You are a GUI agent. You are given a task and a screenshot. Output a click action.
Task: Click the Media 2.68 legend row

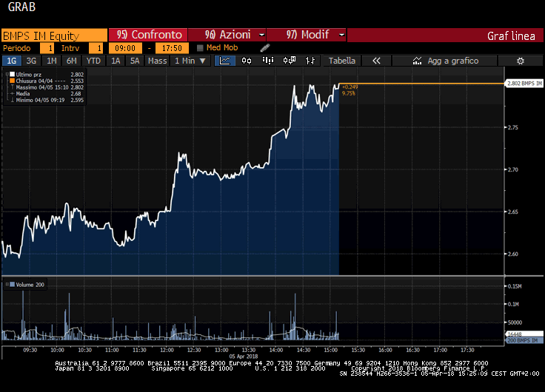pyautogui.click(x=47, y=94)
